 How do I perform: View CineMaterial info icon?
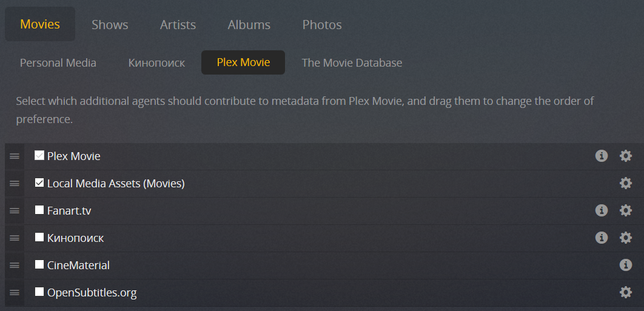(626, 265)
